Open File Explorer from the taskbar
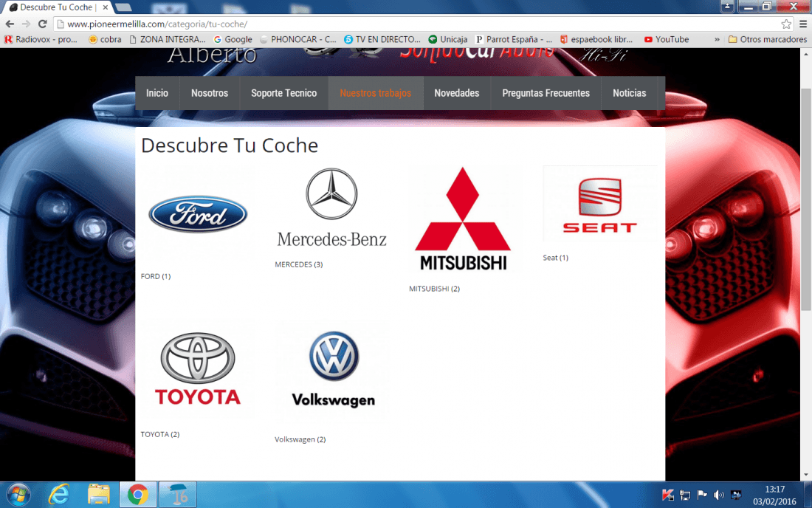The height and width of the screenshot is (508, 812). pos(98,495)
